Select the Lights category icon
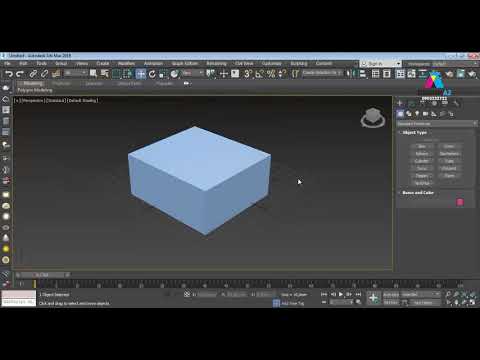The image size is (480, 360). tap(417, 114)
